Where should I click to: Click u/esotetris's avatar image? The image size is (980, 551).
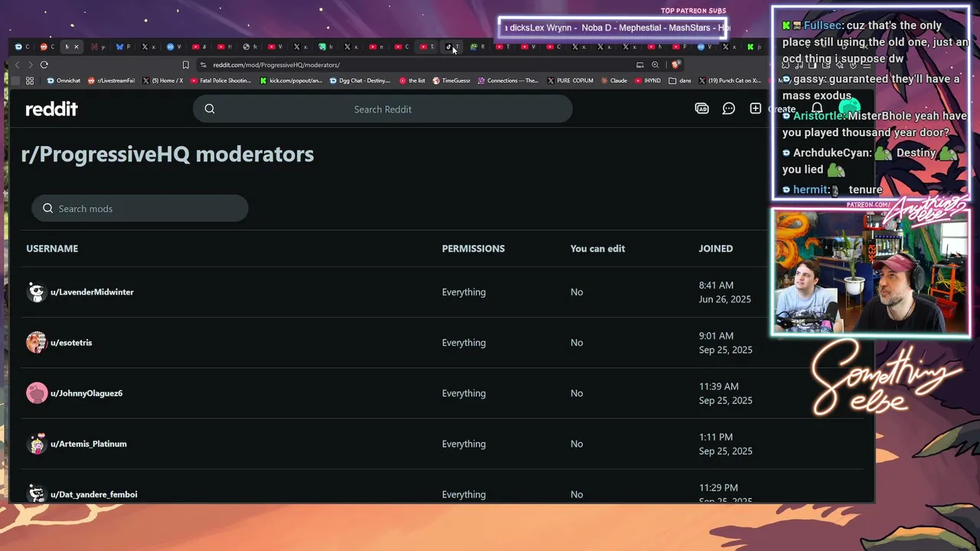tap(37, 342)
